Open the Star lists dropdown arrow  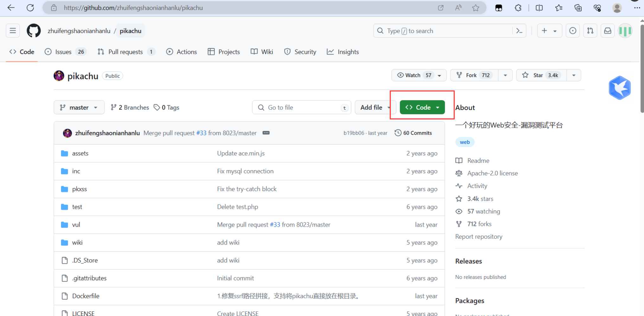574,75
